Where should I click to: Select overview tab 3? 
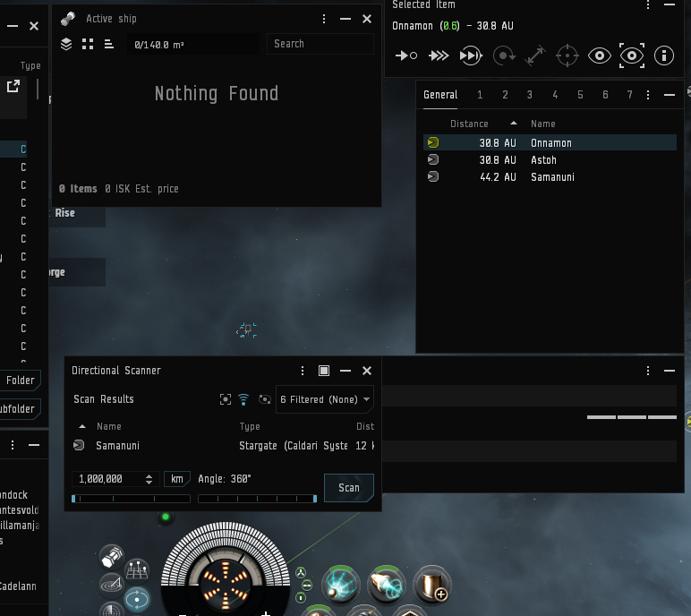click(x=530, y=95)
